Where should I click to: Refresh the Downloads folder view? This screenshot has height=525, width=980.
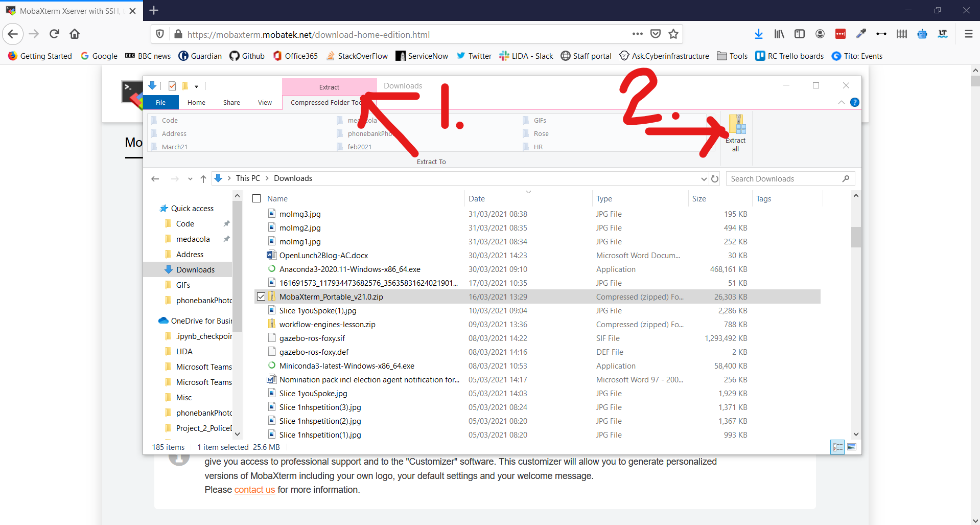coord(715,179)
